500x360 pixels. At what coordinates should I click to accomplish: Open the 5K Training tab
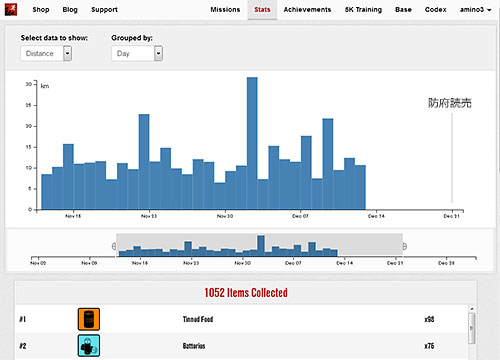click(363, 10)
